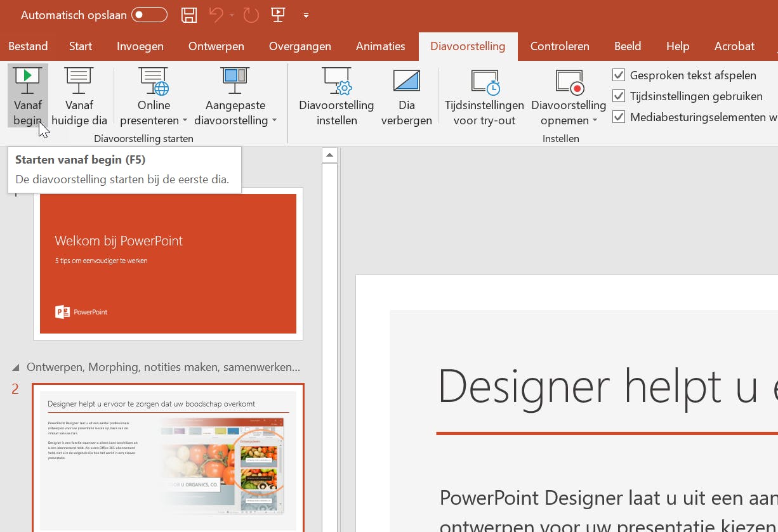778x532 pixels.
Task: Open Diavoorstelling instellen
Action: 336,96
